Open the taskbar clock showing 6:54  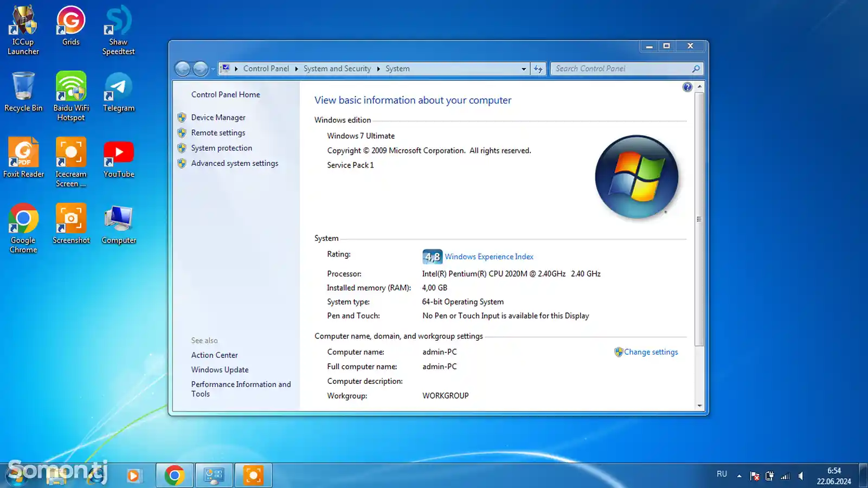point(834,476)
